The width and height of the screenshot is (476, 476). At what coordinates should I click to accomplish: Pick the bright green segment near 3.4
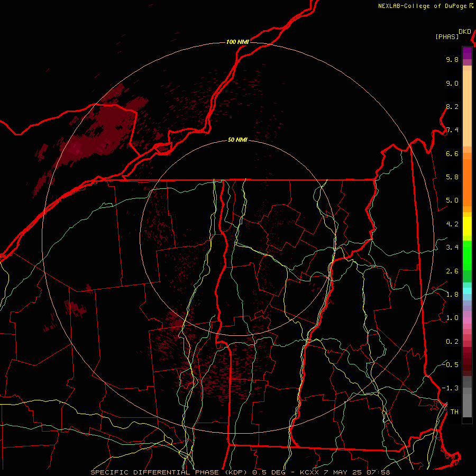[x=467, y=255]
